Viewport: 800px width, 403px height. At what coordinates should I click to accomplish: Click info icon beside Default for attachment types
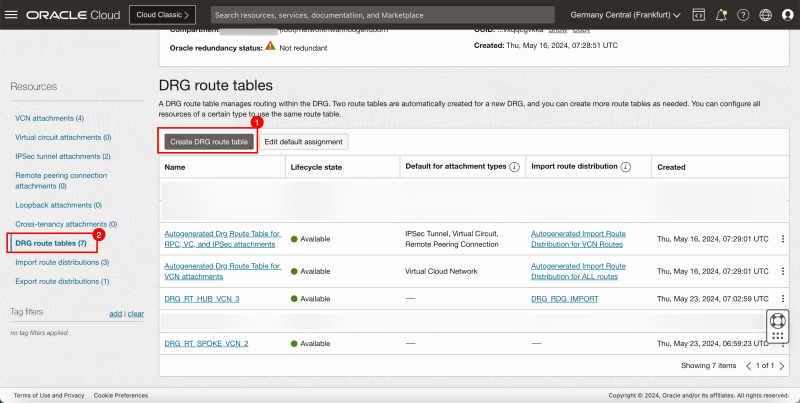514,168
